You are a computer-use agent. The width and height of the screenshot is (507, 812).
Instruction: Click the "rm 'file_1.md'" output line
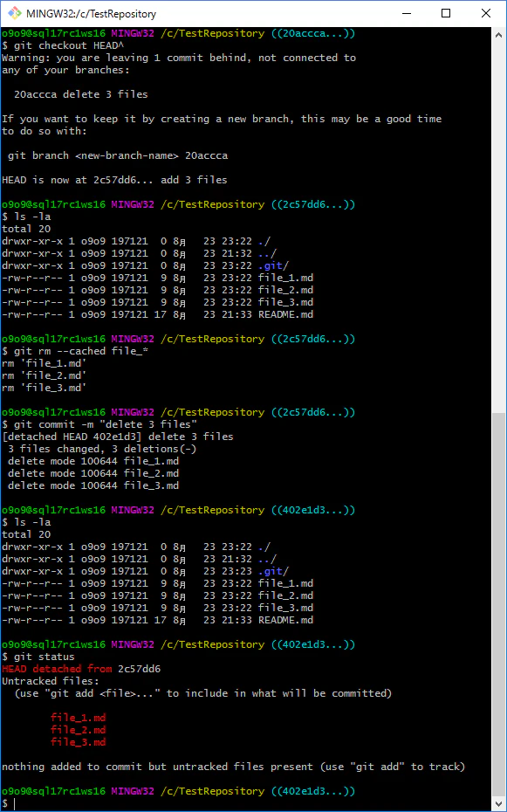[44, 363]
